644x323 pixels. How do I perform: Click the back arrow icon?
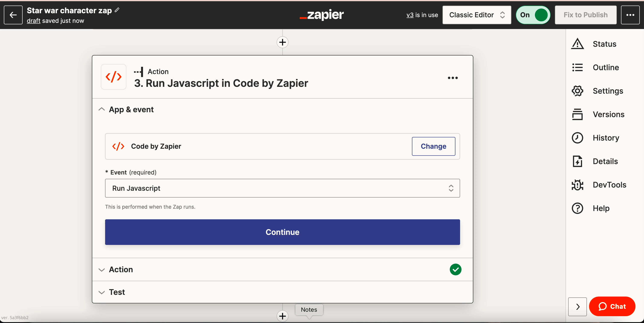pyautogui.click(x=13, y=15)
